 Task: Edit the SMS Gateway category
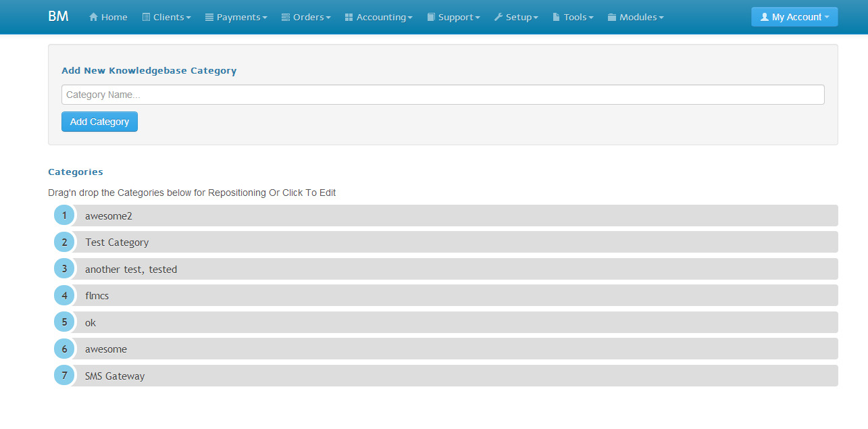(115, 376)
